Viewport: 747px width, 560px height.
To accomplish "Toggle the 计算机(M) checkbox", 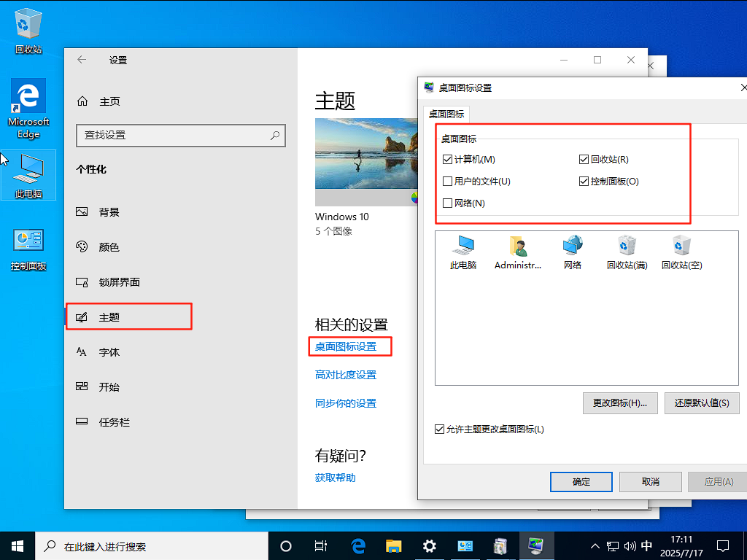I will (x=448, y=160).
